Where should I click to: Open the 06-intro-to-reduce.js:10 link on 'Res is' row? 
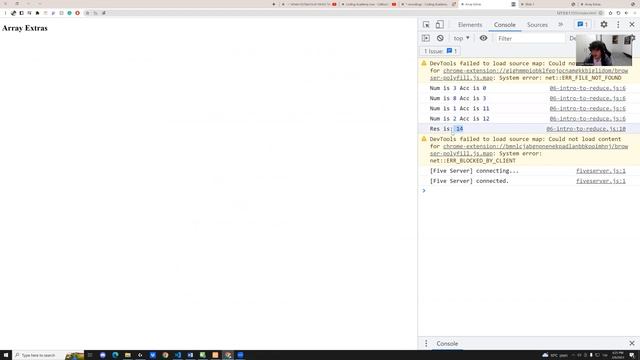(586, 129)
